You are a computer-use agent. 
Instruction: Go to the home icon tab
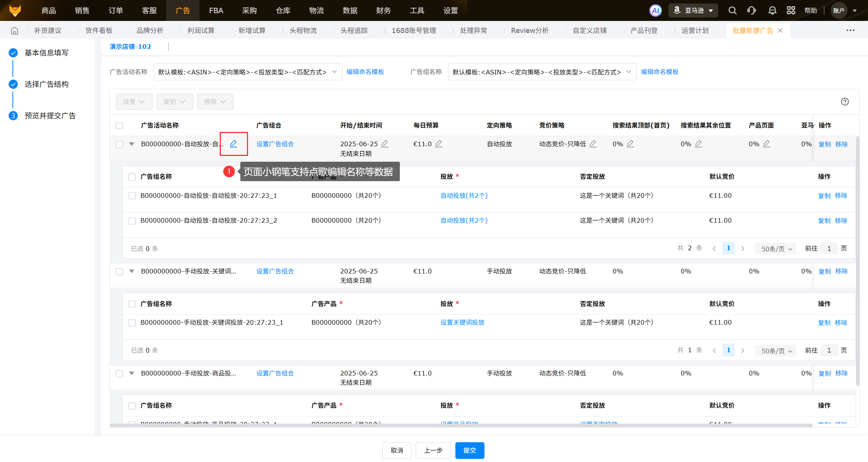tap(14, 31)
